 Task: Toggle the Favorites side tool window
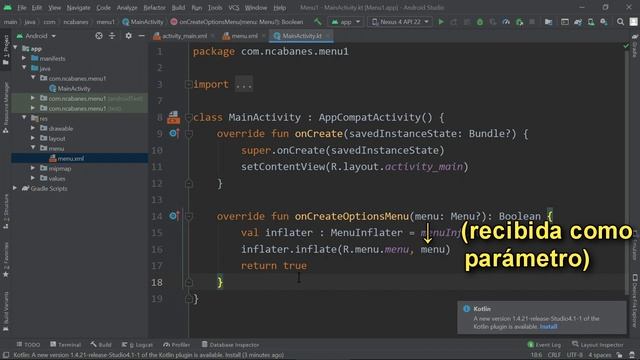point(5,260)
